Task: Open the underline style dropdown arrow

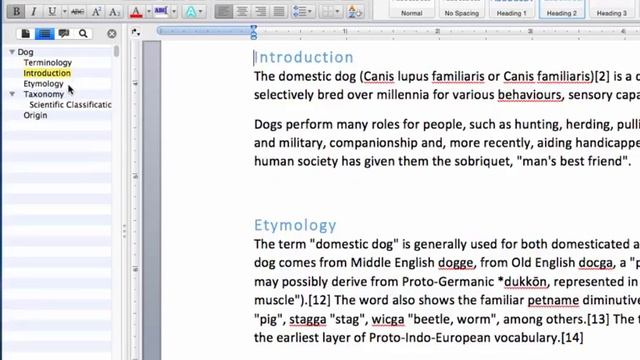Action: [64, 11]
